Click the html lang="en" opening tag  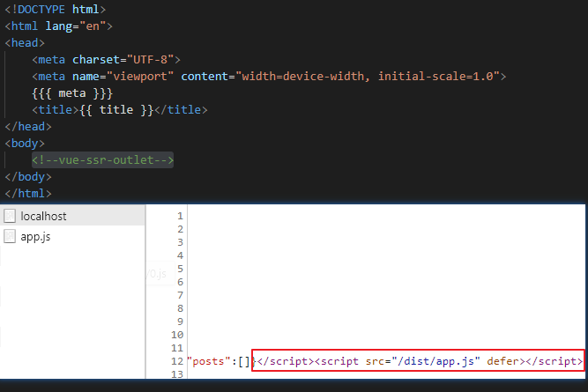click(58, 26)
